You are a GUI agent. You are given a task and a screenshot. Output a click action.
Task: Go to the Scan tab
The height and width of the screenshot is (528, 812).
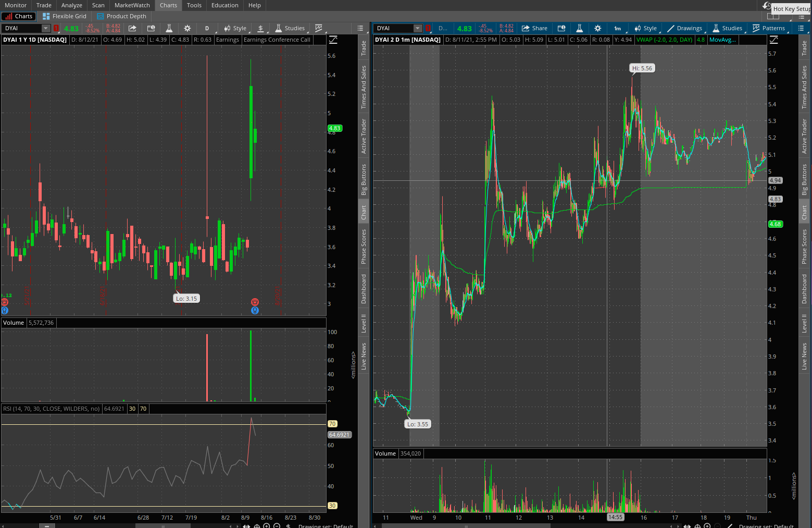[98, 5]
